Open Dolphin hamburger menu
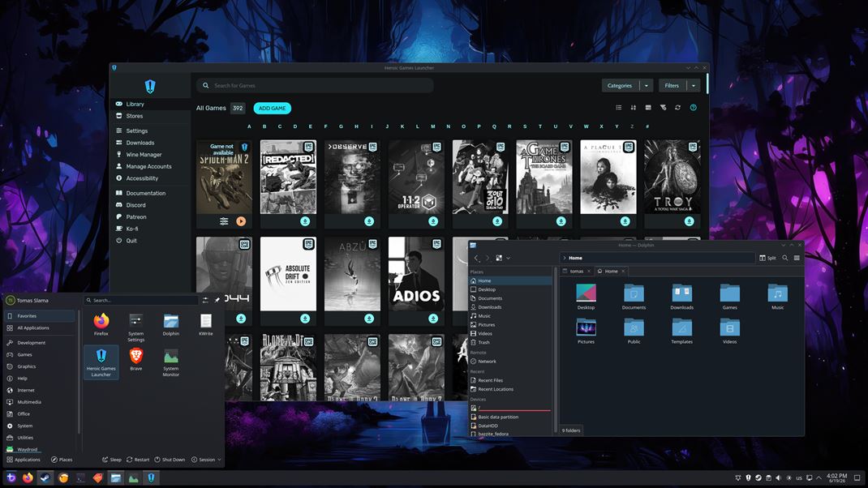The height and width of the screenshot is (488, 868). 797,258
